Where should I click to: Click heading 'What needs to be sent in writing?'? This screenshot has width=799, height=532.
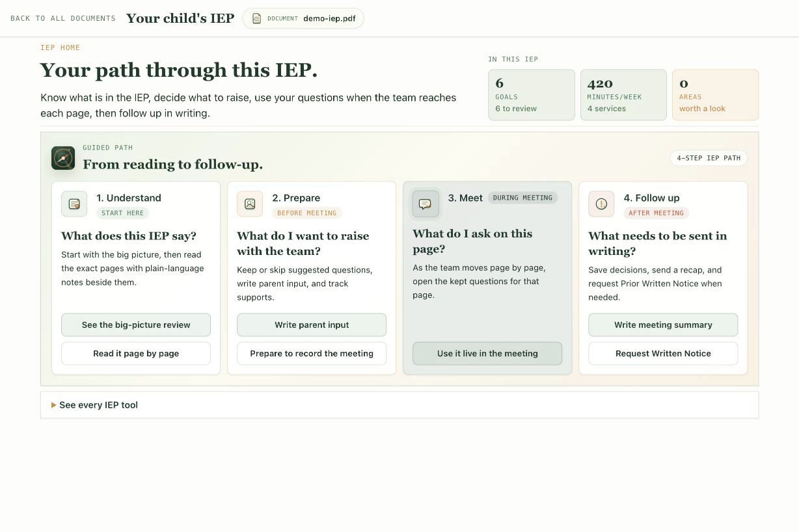[658, 243]
